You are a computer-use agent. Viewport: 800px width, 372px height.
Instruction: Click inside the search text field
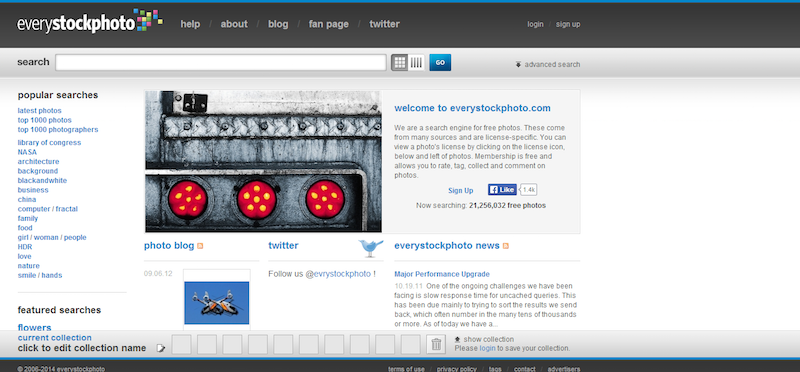(221, 62)
